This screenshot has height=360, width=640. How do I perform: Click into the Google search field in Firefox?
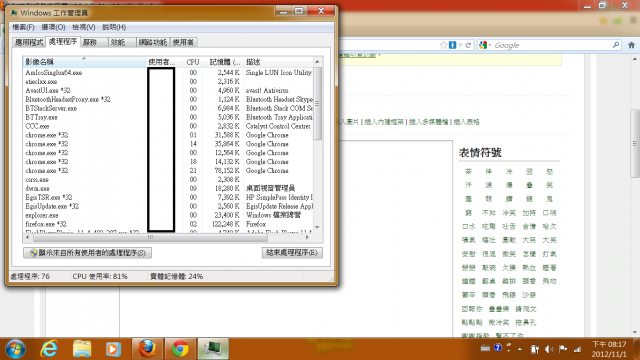pyautogui.click(x=552, y=45)
